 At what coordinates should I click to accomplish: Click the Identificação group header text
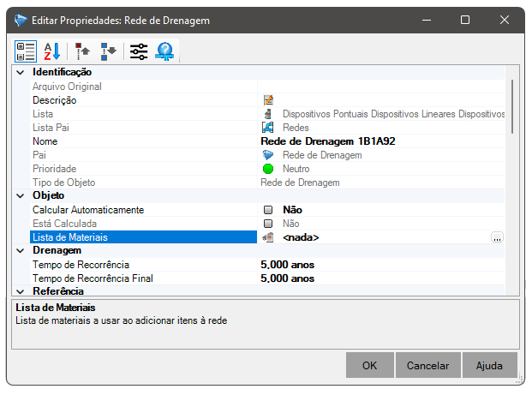click(62, 72)
